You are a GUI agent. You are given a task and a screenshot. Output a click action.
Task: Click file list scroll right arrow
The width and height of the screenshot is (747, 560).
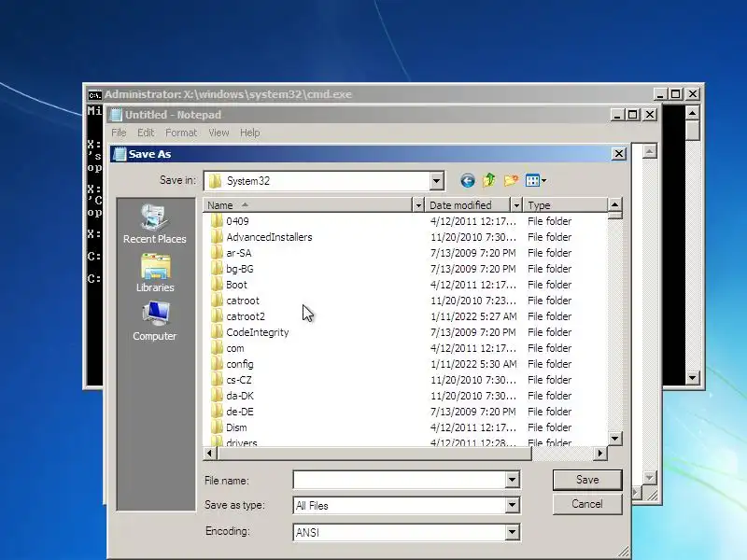(x=599, y=454)
